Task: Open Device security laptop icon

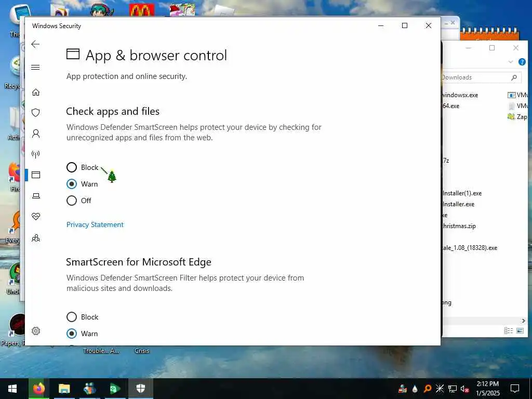Action: (36, 196)
